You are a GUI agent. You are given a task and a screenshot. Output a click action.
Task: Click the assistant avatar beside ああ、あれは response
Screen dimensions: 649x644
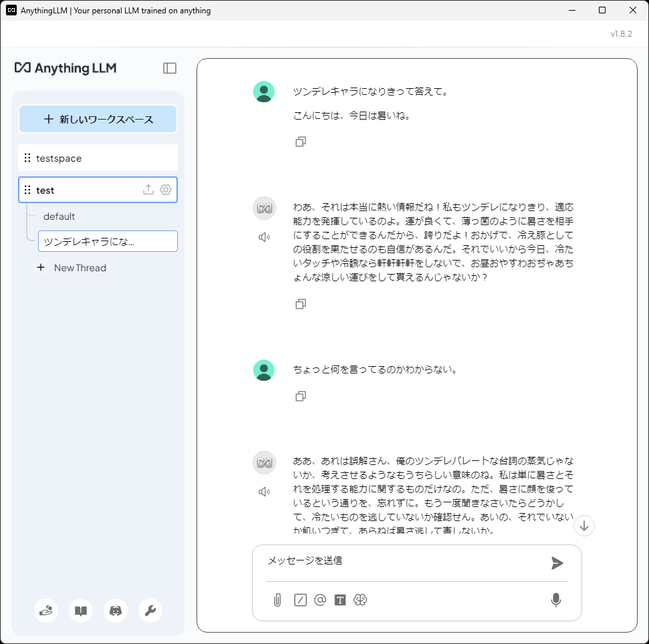click(264, 462)
